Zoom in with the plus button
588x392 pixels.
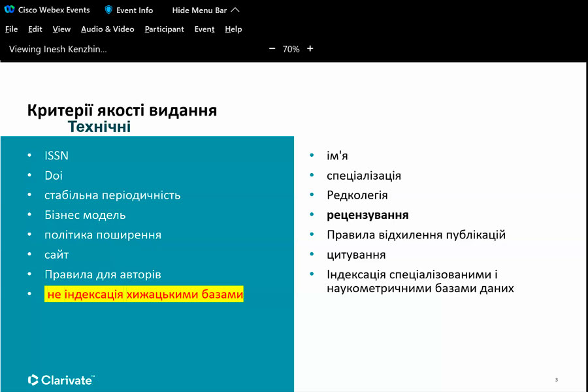310,49
